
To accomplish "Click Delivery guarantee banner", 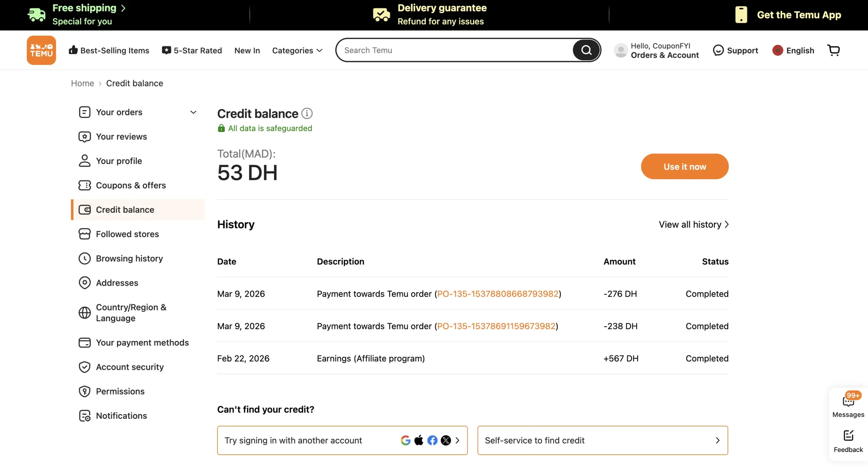I will pos(430,15).
